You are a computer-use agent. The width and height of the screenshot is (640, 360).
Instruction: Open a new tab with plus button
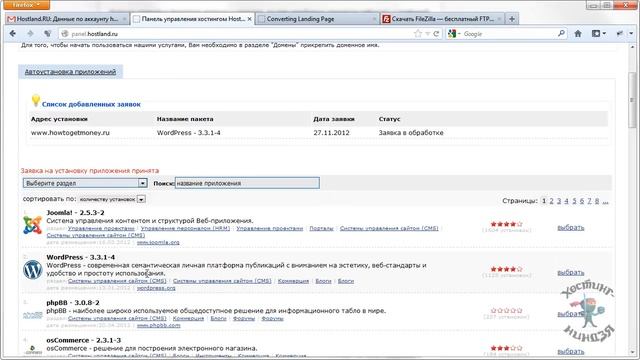(512, 19)
